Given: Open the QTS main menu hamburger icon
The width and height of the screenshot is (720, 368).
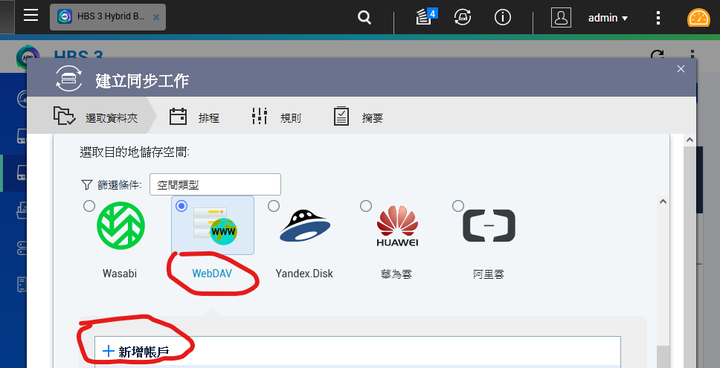Looking at the screenshot, I should (31, 16).
